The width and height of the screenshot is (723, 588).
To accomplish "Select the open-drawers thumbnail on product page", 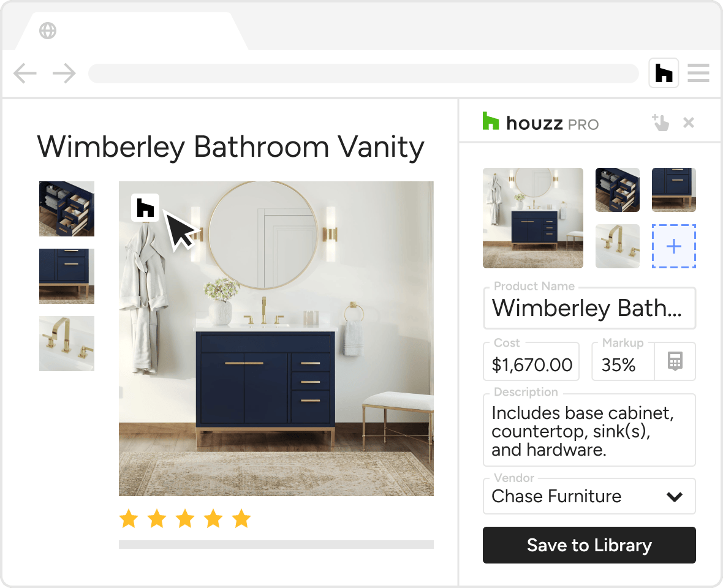I will point(67,209).
